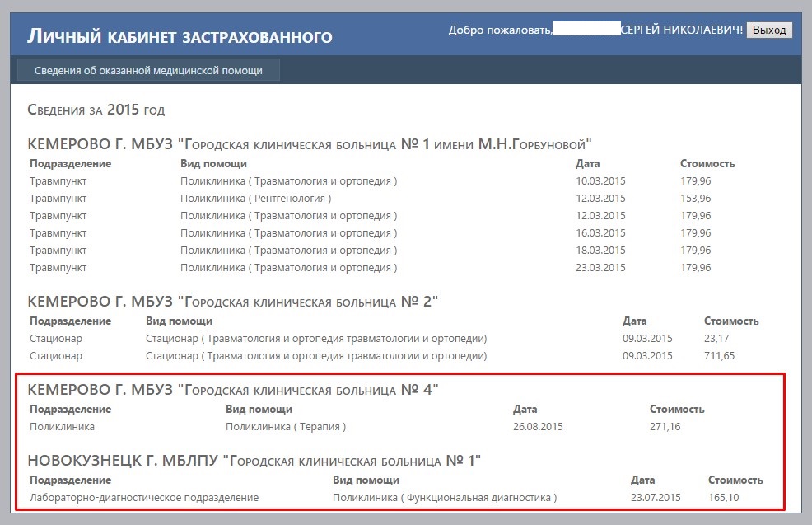Screen dimensions: 812x525
Task: Select Новокузнецк МБЛПУ Городская клиническая больница № 1 heading
Action: point(254,461)
